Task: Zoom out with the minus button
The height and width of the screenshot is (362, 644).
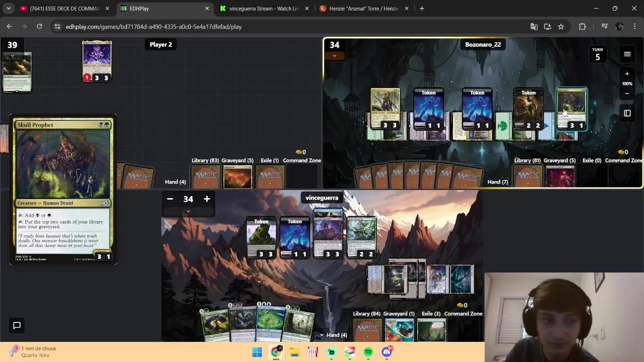Action: pyautogui.click(x=627, y=94)
